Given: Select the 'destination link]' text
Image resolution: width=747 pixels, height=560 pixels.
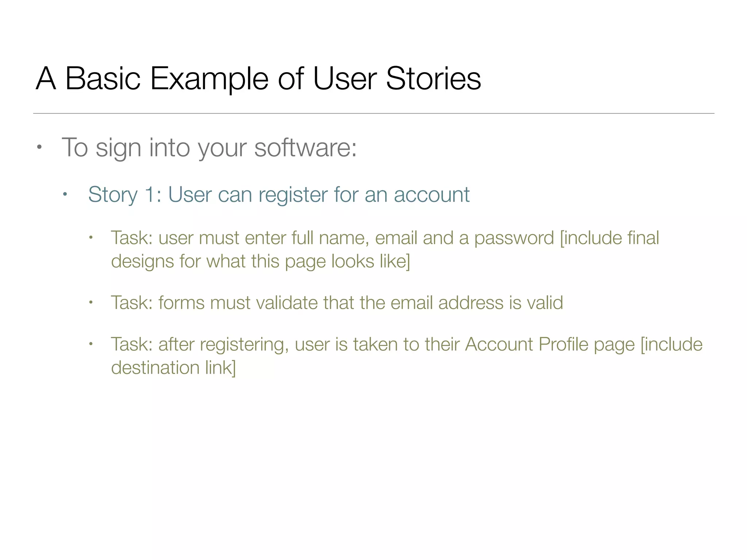Looking at the screenshot, I should click(x=173, y=367).
